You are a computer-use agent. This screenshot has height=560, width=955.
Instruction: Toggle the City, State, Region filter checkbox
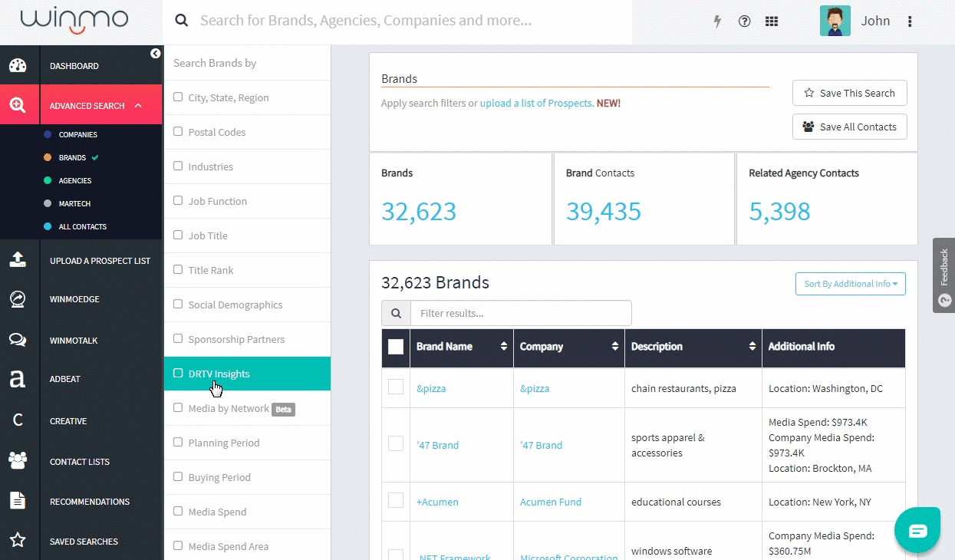click(x=178, y=97)
